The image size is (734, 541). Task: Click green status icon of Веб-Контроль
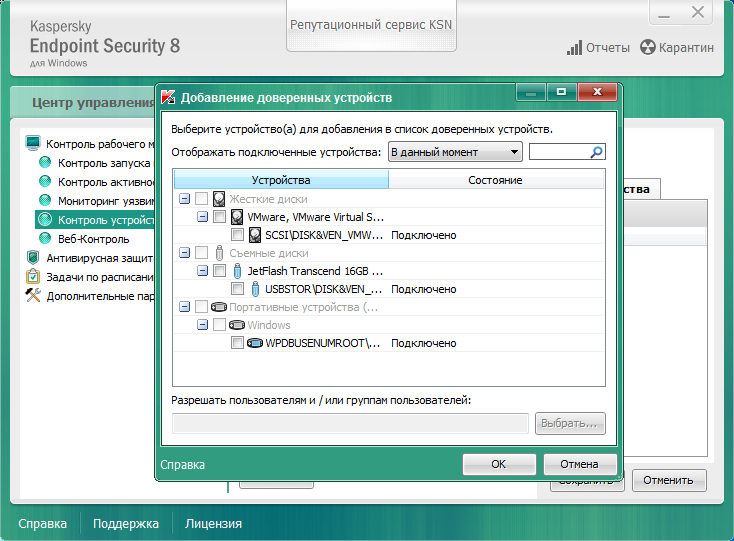45,238
